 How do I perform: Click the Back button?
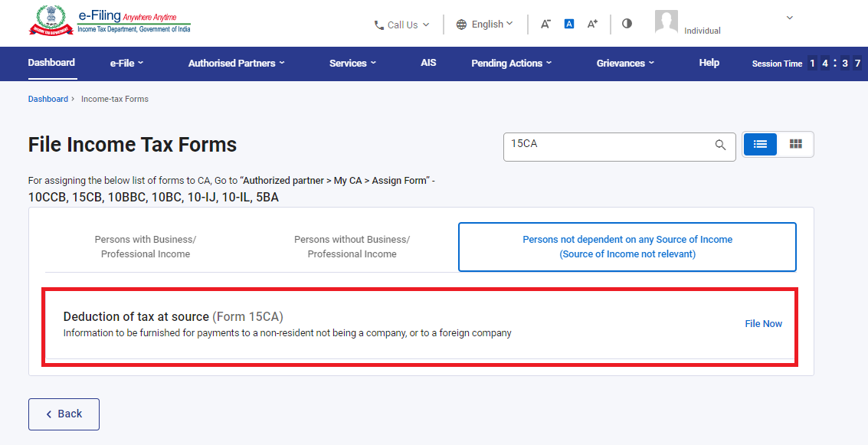pyautogui.click(x=64, y=414)
